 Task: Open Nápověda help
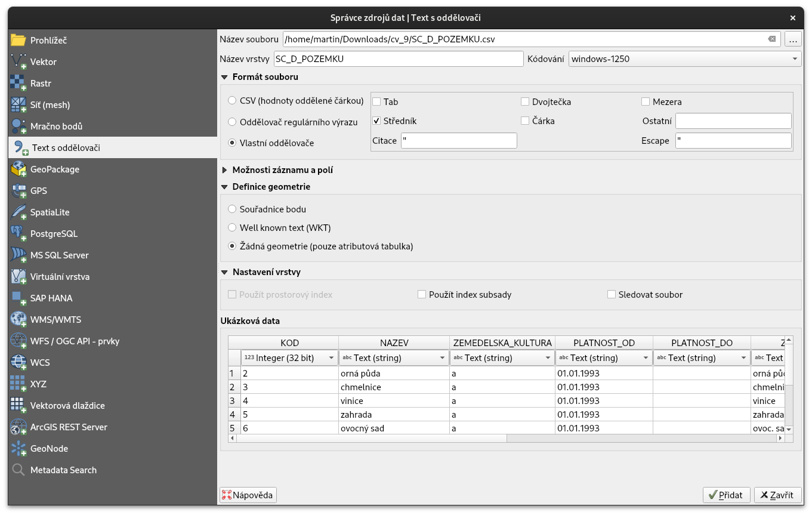tap(248, 495)
